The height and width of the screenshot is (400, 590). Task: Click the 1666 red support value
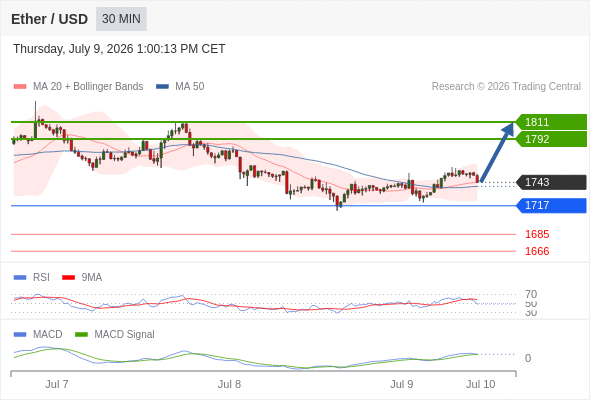(537, 251)
